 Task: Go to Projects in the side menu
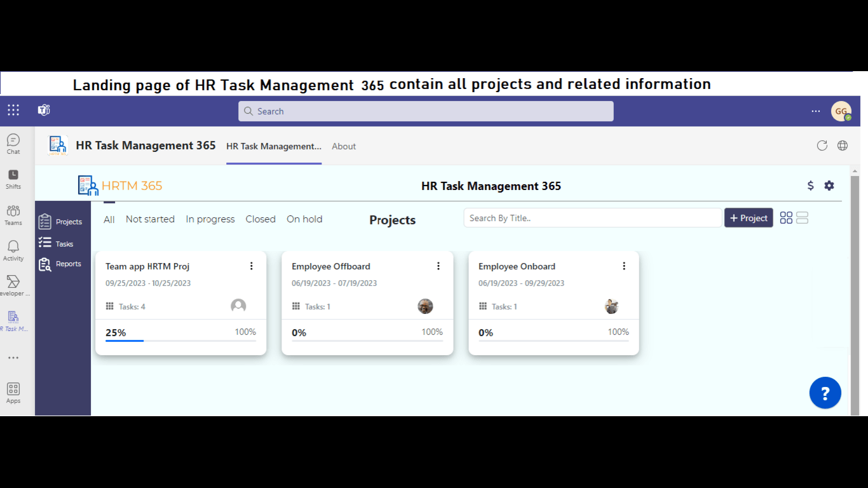coord(60,222)
